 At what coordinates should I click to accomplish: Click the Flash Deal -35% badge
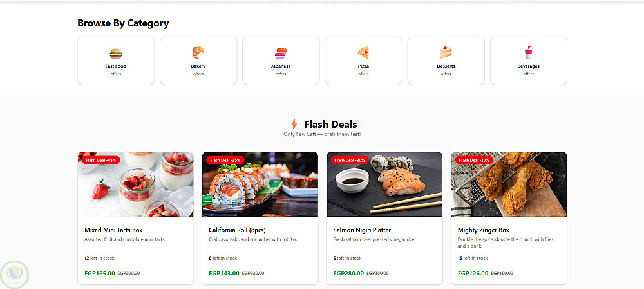click(x=225, y=160)
